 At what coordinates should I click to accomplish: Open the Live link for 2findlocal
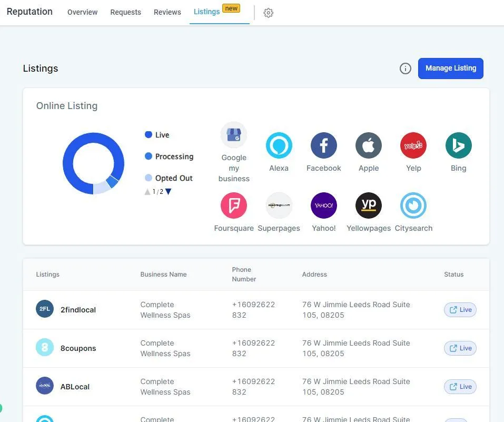(x=460, y=310)
